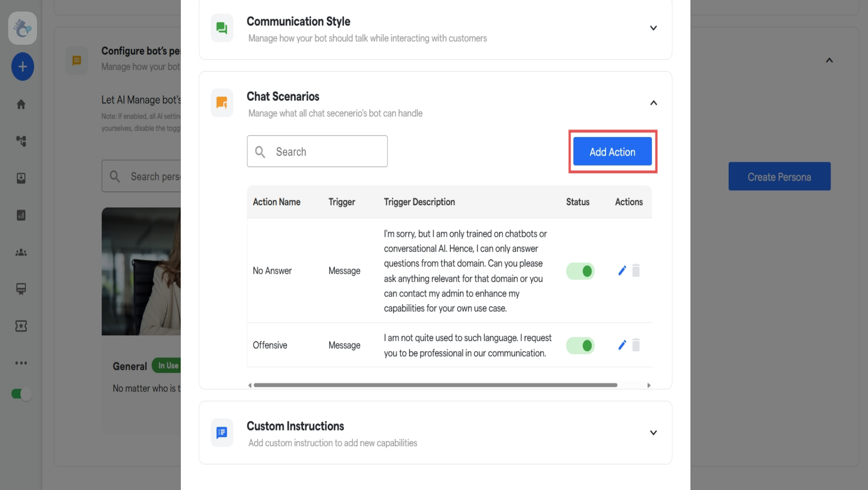The height and width of the screenshot is (490, 868).
Task: Click the Cube app logo
Action: [22, 28]
